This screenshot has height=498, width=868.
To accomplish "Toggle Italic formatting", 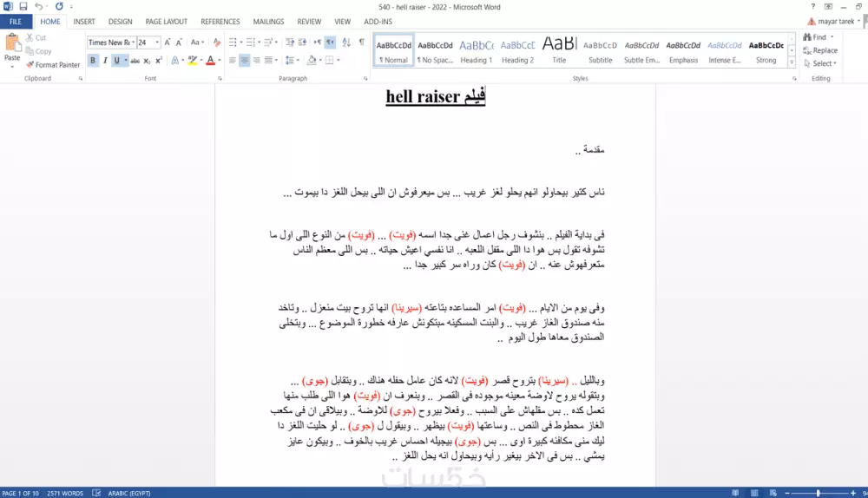I will (105, 61).
